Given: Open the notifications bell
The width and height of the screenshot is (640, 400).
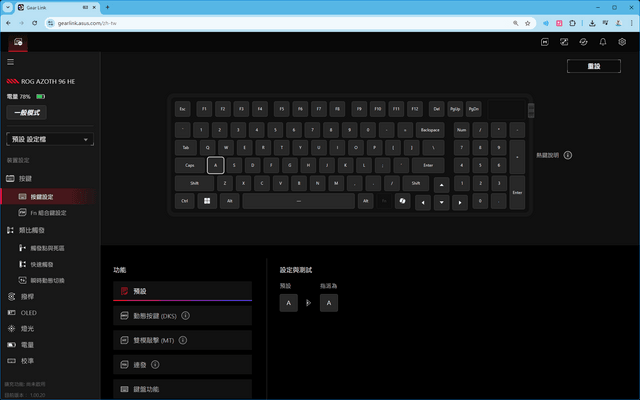Looking at the screenshot, I should (603, 42).
